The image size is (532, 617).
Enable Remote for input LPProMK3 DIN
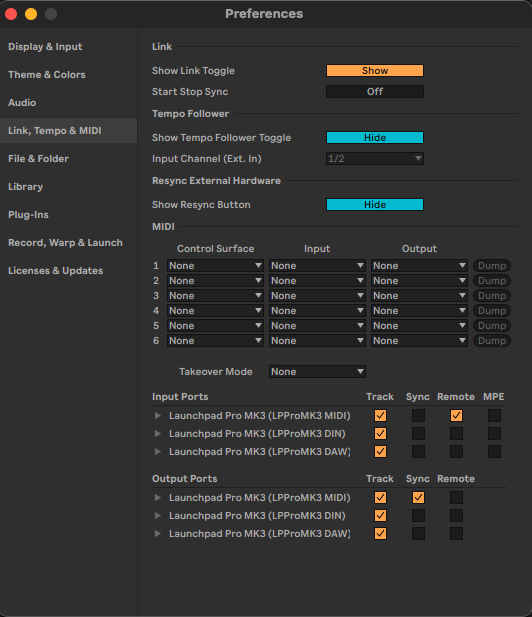pyautogui.click(x=456, y=434)
